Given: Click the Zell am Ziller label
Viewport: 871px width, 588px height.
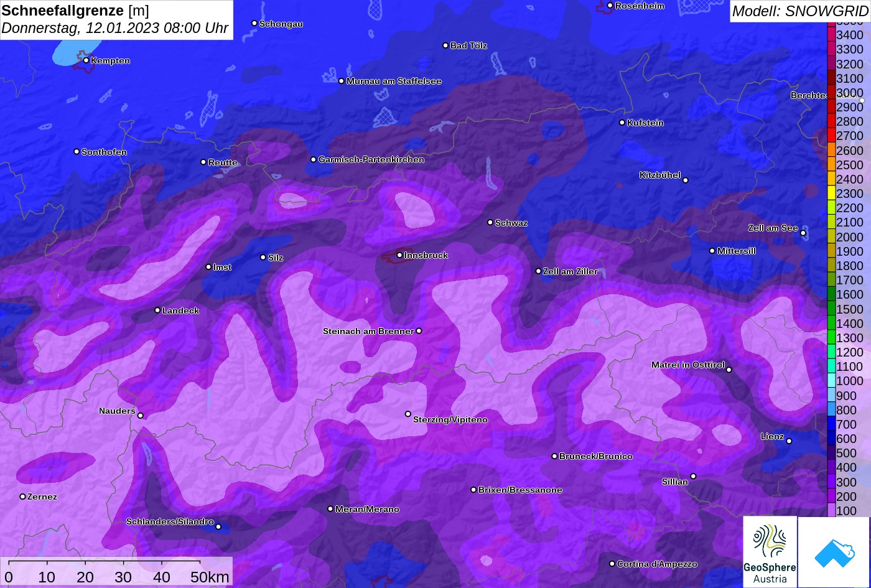Looking at the screenshot, I should click(571, 271).
